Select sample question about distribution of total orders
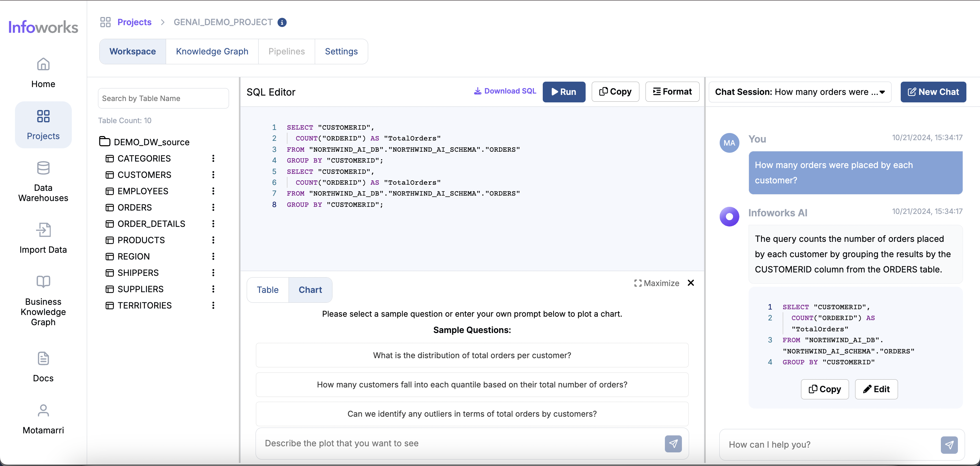This screenshot has height=466, width=980. click(x=472, y=355)
